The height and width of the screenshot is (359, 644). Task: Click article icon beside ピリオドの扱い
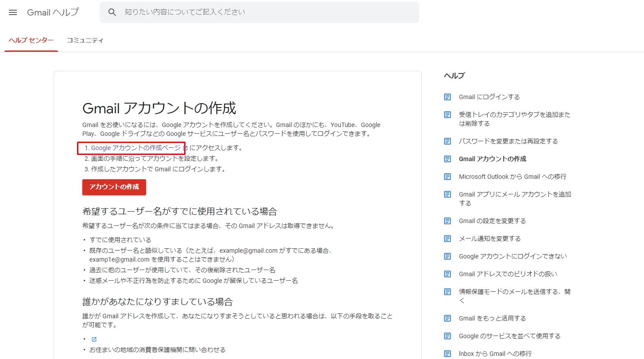pos(447,274)
